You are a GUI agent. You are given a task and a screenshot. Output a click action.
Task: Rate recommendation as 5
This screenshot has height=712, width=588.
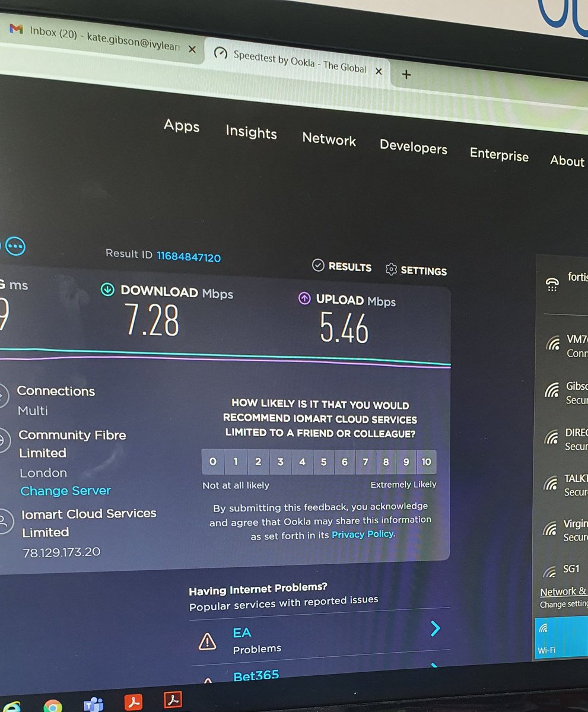click(323, 462)
